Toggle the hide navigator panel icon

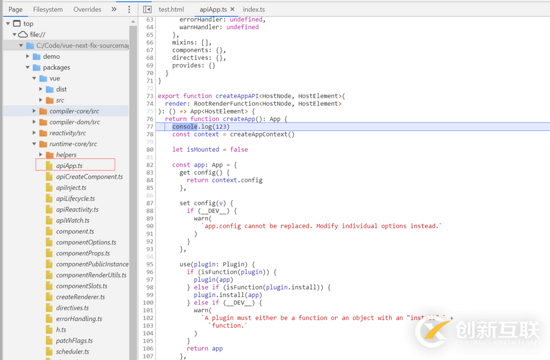pos(147,9)
